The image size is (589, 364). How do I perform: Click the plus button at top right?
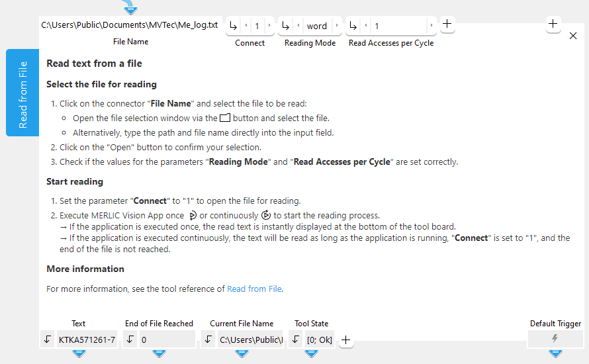554,24
